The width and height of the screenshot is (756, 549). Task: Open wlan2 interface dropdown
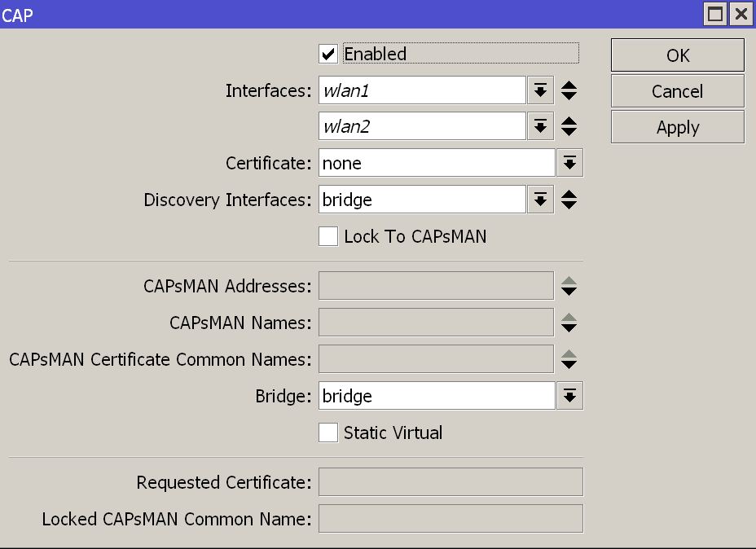[x=540, y=126]
